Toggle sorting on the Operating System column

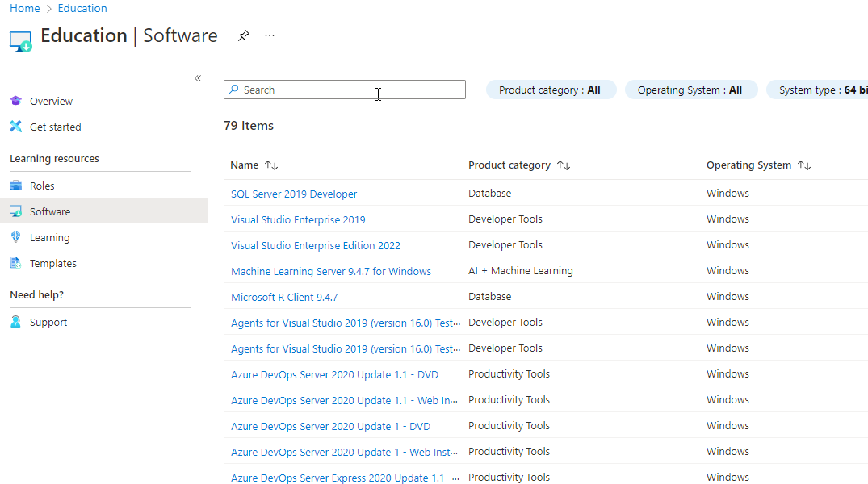point(804,165)
